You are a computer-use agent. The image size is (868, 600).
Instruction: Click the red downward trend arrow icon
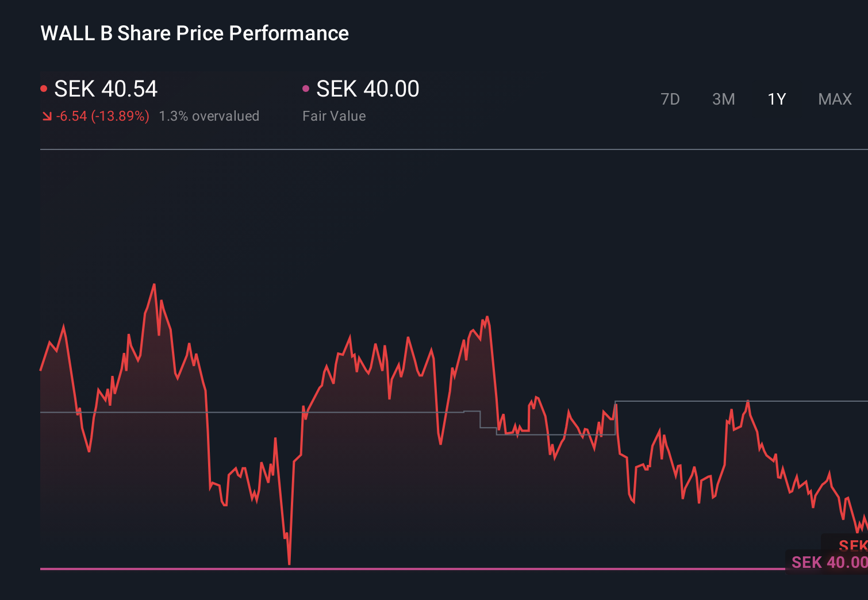(47, 116)
